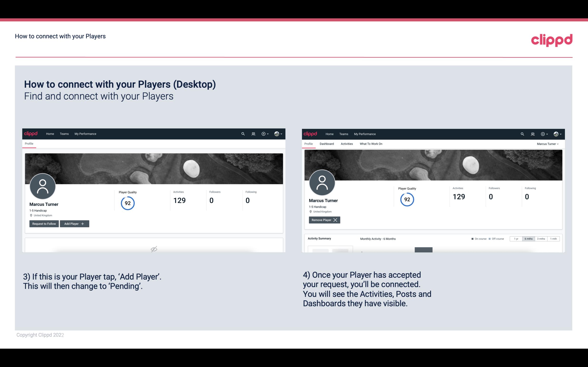This screenshot has width=588, height=367.
Task: Select the 'Dashboard' tab in right panel
Action: pyautogui.click(x=326, y=144)
